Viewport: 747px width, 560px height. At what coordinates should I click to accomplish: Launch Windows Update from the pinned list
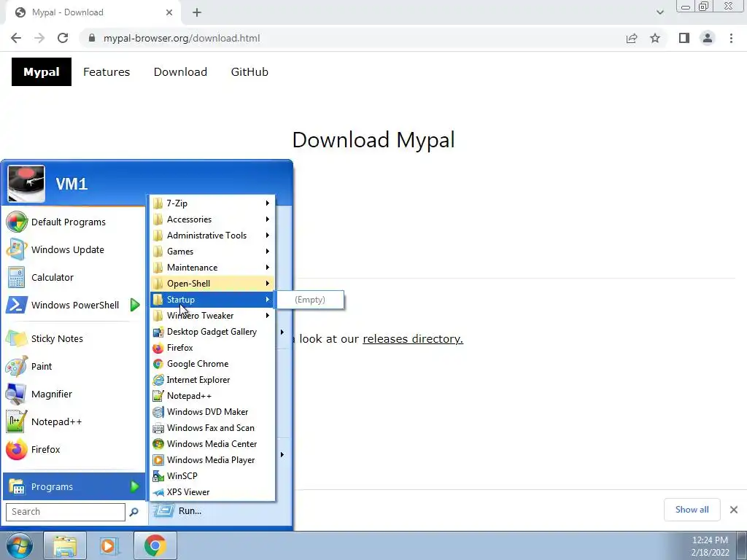click(x=74, y=249)
